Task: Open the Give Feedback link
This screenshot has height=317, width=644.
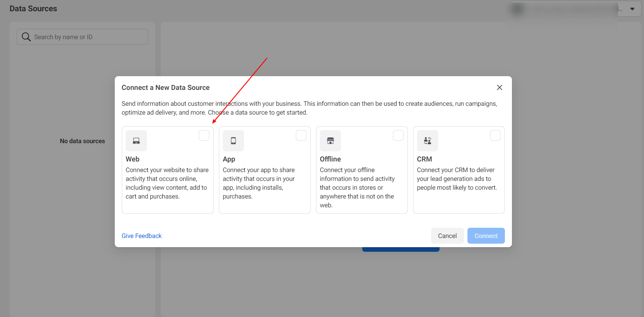Action: (x=142, y=236)
